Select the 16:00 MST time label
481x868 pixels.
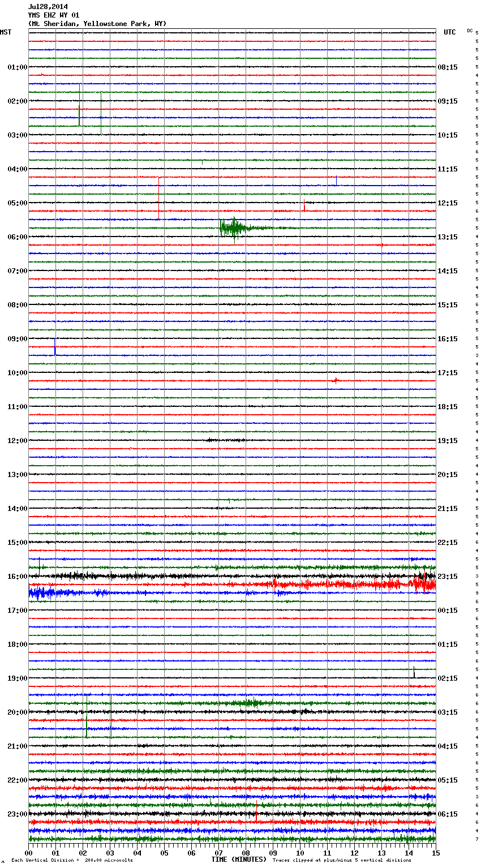(17, 576)
